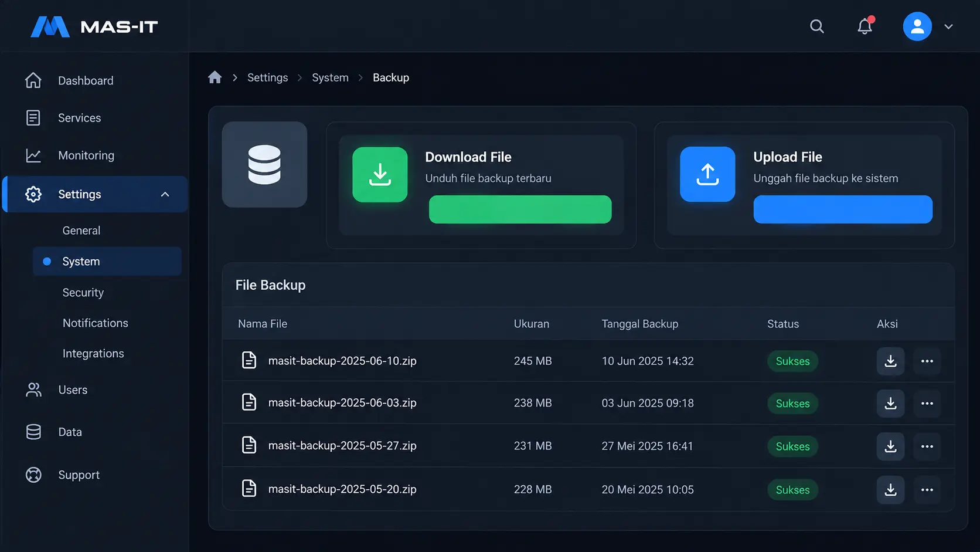Open more options for masit-backup-2025-05-27.zip
Viewport: 980px width, 552px height.
click(x=927, y=446)
